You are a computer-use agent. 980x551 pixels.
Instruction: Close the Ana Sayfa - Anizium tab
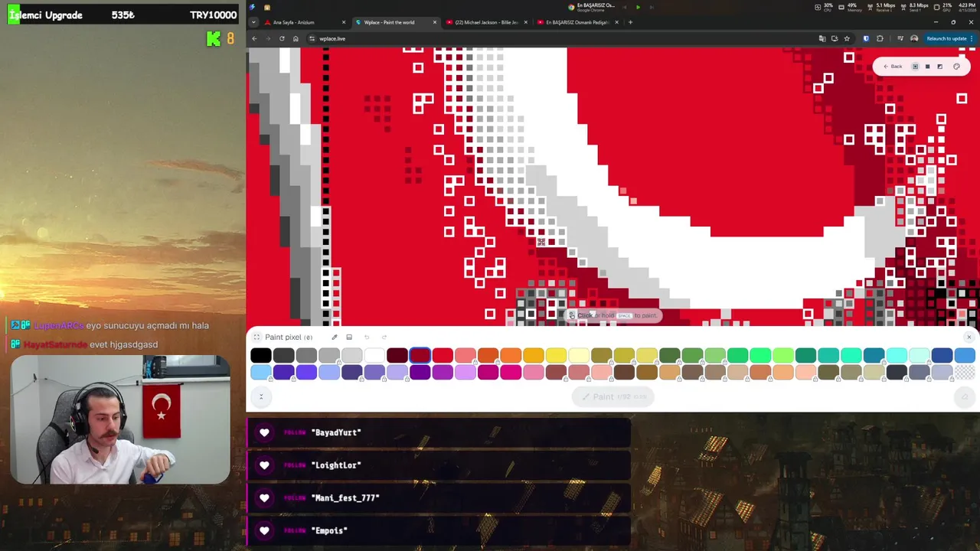(x=344, y=22)
